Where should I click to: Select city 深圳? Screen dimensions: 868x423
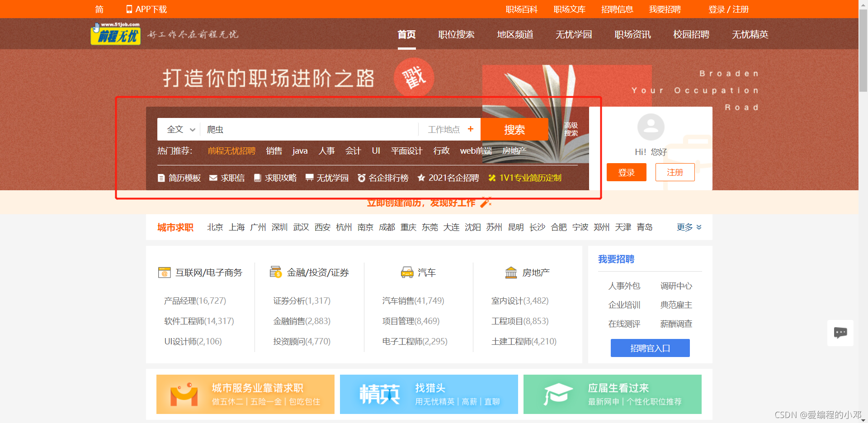279,227
